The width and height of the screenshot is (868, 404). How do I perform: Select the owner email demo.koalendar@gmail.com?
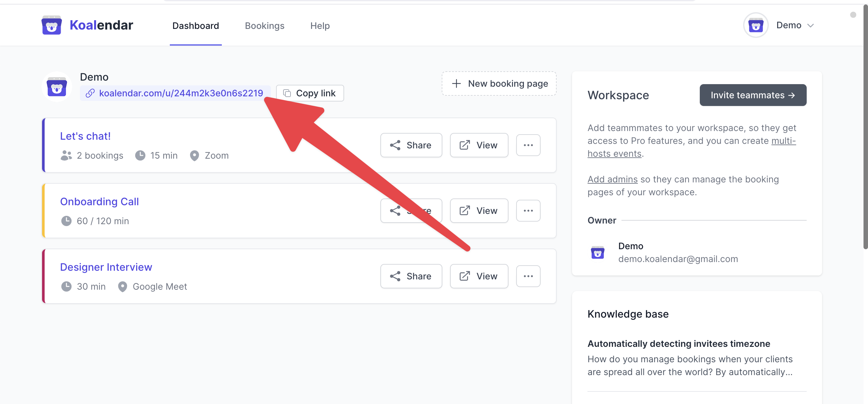coord(678,259)
